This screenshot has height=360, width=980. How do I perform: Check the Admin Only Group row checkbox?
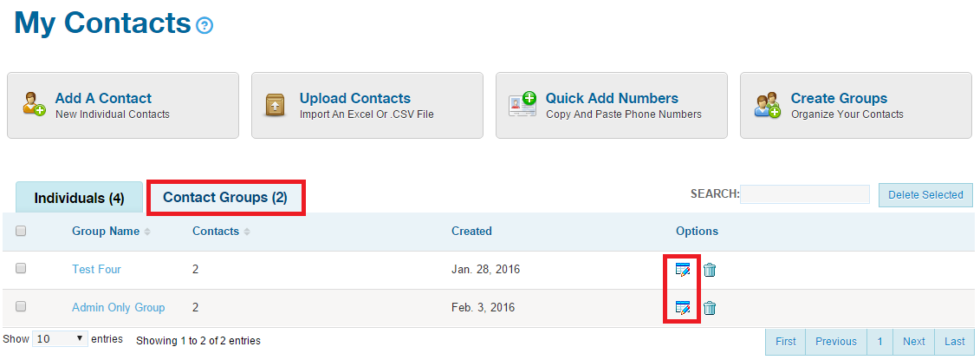(21, 306)
